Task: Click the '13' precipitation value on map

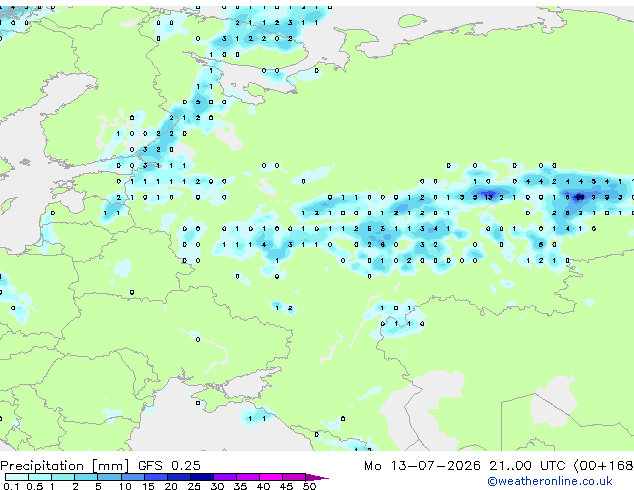Action: [x=488, y=197]
